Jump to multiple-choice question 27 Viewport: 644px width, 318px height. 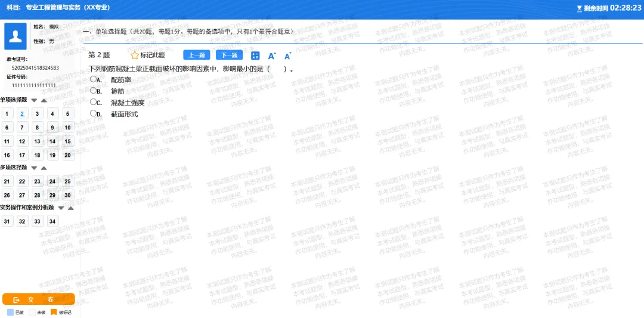22,196
